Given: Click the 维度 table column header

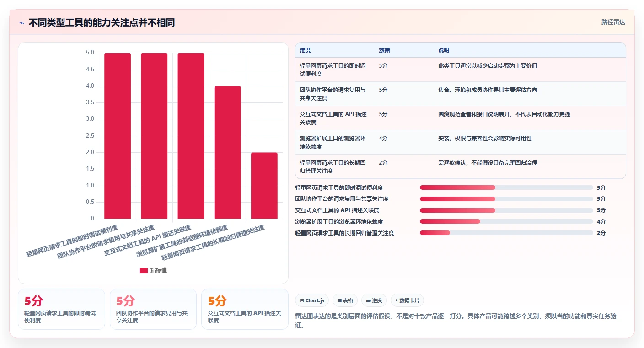Looking at the screenshot, I should [305, 50].
